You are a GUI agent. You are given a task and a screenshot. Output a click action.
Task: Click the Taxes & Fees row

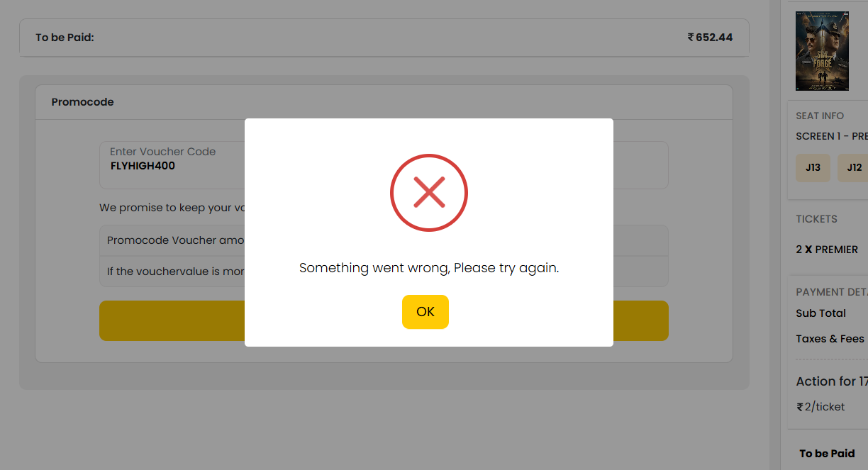coord(831,339)
